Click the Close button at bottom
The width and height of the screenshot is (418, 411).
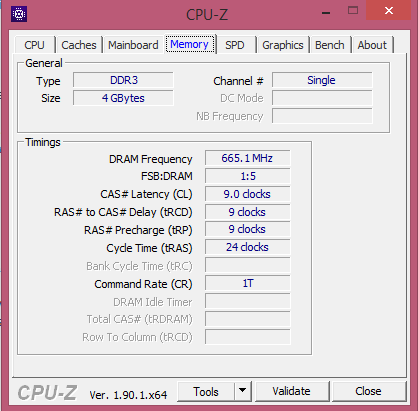368,391
